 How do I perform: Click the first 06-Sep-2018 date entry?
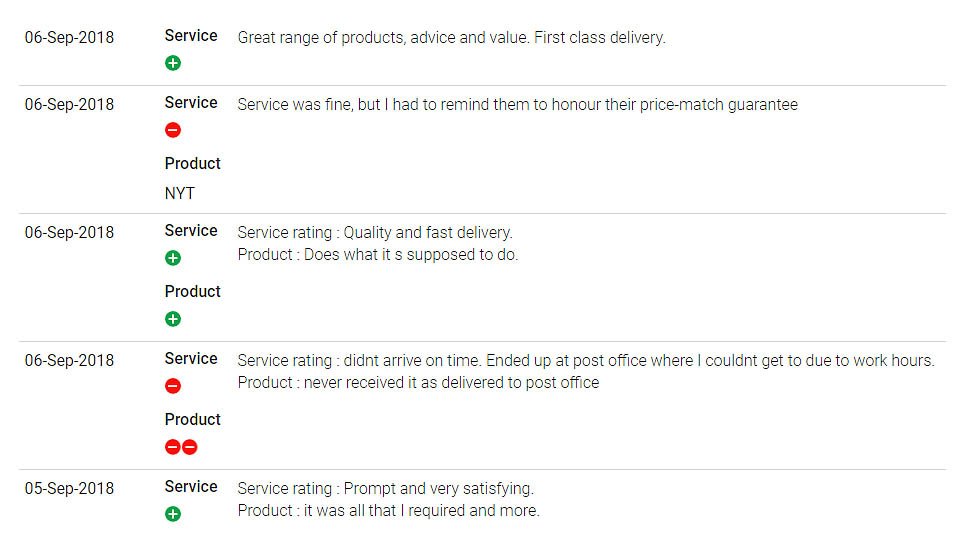tap(69, 38)
